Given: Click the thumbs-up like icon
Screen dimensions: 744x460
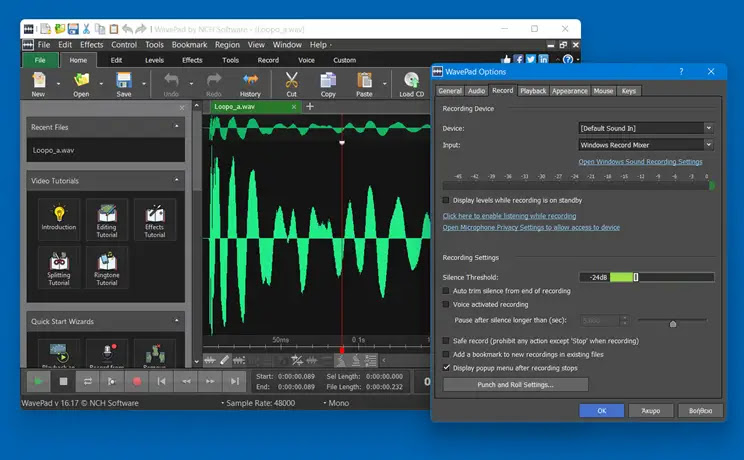Looking at the screenshot, I should 506,59.
